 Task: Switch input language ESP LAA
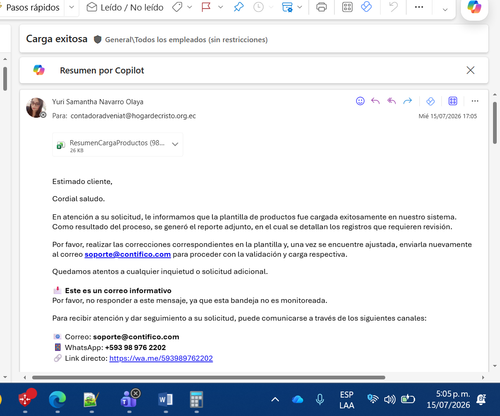[347, 400]
